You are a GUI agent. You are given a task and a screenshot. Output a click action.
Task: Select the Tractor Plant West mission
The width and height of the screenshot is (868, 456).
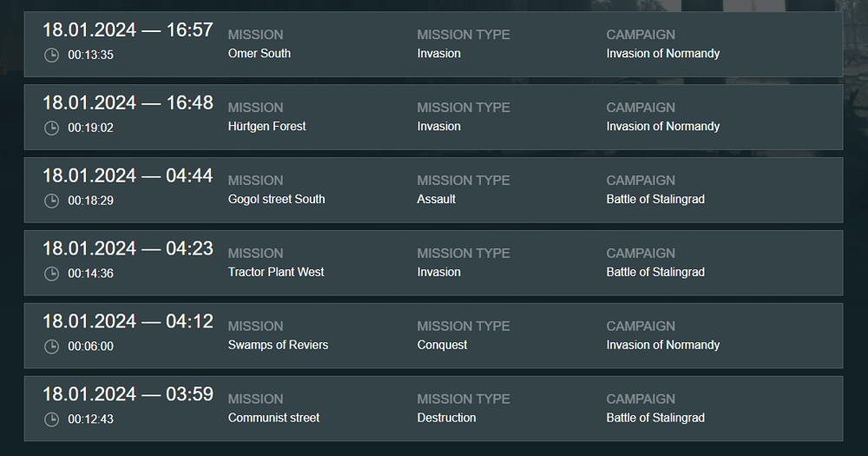(x=275, y=272)
